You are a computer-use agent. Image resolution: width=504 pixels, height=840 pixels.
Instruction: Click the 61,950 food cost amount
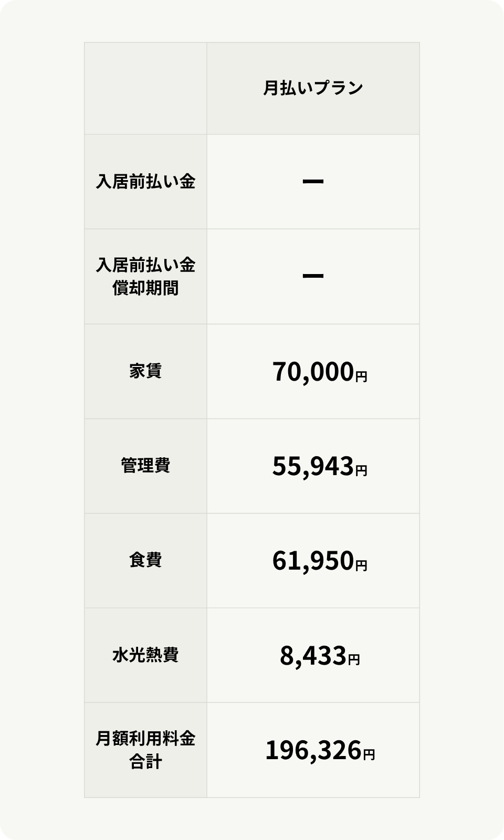pyautogui.click(x=313, y=561)
